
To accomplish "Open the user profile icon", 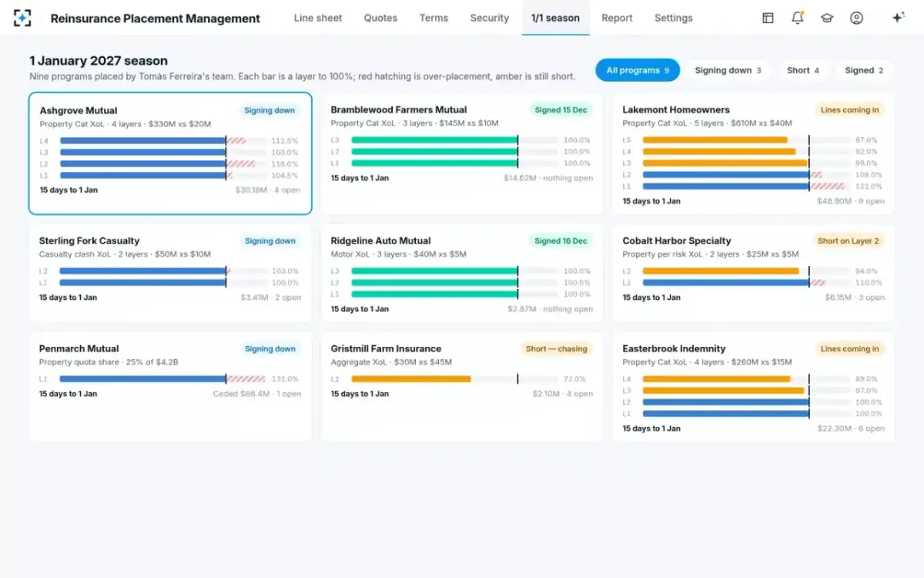I will [x=856, y=18].
